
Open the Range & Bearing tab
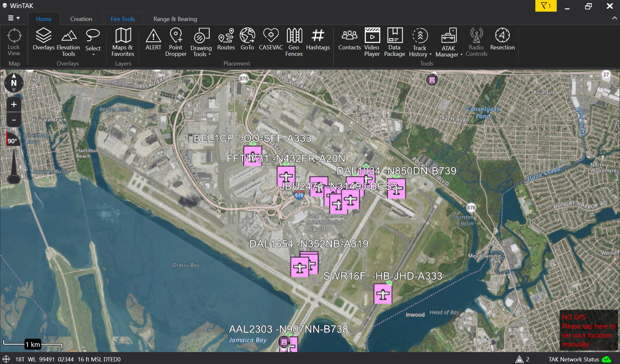pyautogui.click(x=175, y=19)
